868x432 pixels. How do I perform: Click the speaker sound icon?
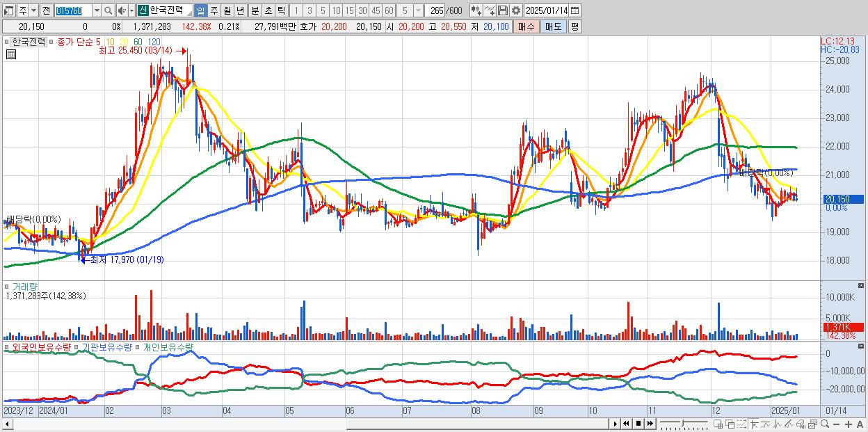click(x=122, y=10)
